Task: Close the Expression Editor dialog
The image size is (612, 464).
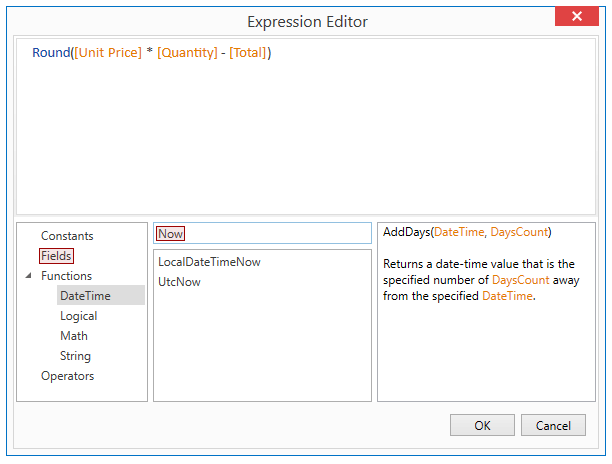Action: (576, 16)
